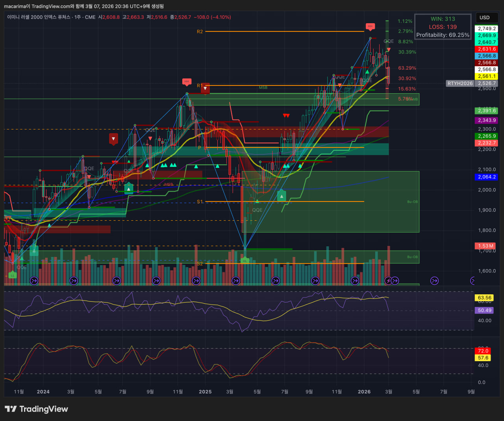Click the 2025 label on the time axis
Viewport: 504px width, 421px height.
[205, 391]
